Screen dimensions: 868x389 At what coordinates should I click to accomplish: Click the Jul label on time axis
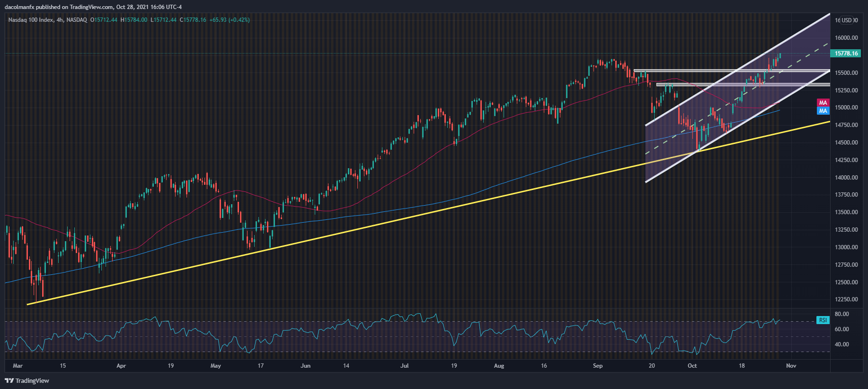[x=404, y=366]
